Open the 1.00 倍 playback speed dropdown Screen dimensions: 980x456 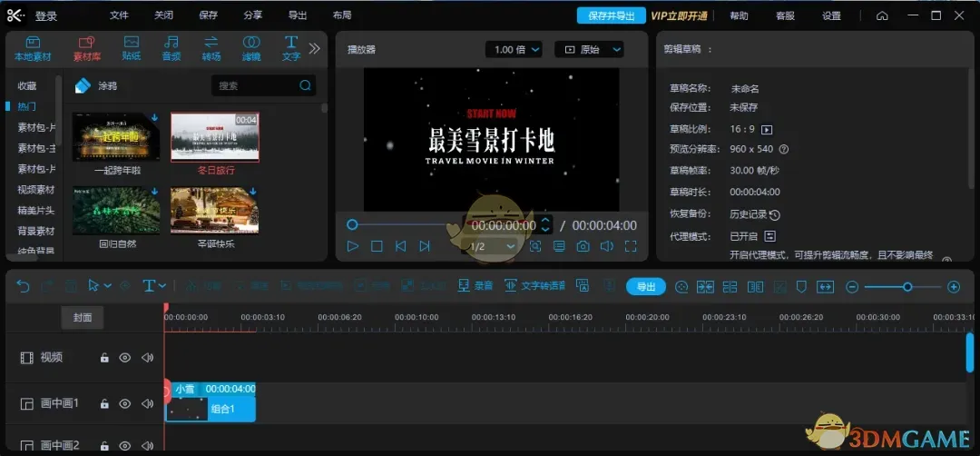click(514, 49)
